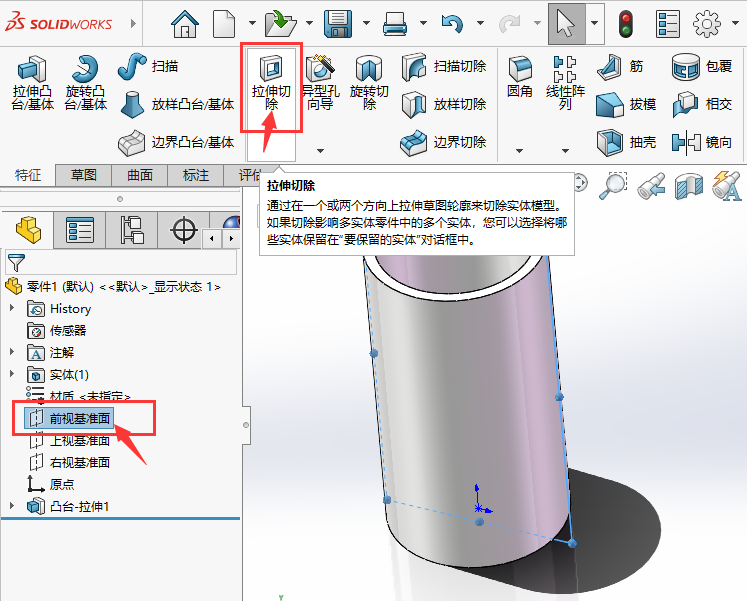Screen dimensions: 747x601
Task: Click the 拉伸凸台/基体 extrude boss tool
Action: click(32, 82)
